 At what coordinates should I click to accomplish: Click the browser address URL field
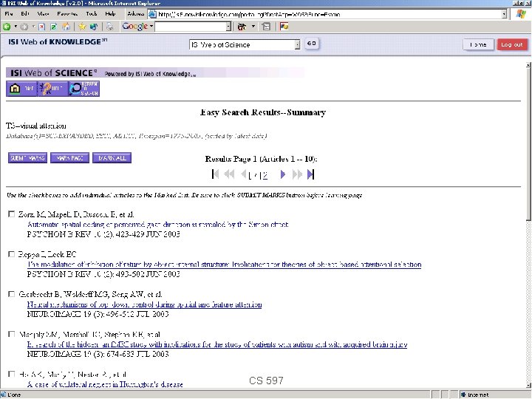pyautogui.click(x=329, y=14)
